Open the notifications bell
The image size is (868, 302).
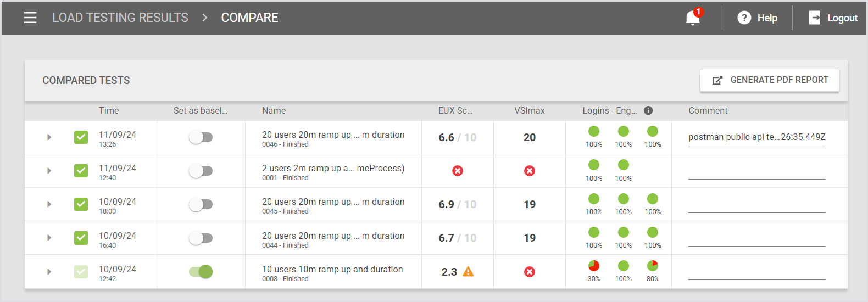(x=692, y=18)
